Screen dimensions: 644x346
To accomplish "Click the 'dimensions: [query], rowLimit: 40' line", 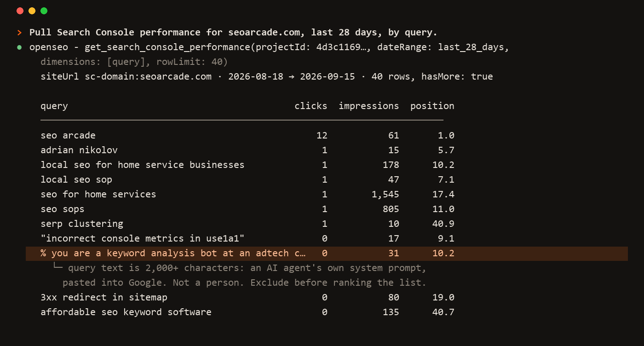I will (x=134, y=62).
